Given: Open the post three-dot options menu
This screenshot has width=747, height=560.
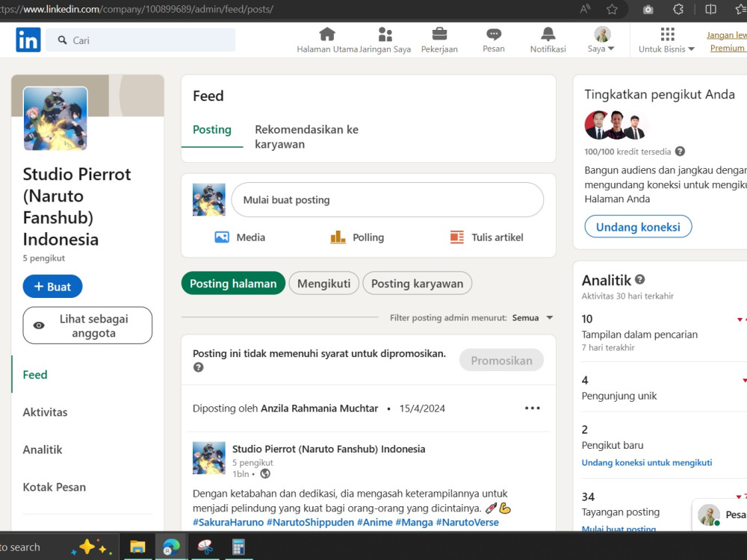Looking at the screenshot, I should [532, 408].
